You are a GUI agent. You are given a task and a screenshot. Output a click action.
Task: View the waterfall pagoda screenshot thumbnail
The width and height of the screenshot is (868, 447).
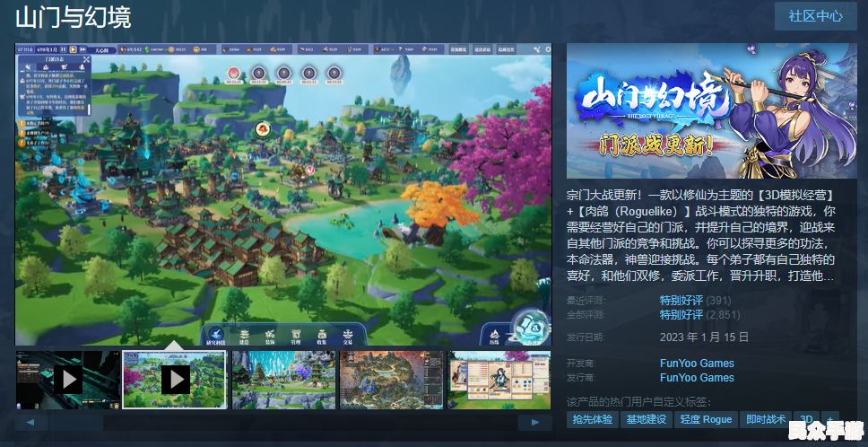click(x=282, y=380)
